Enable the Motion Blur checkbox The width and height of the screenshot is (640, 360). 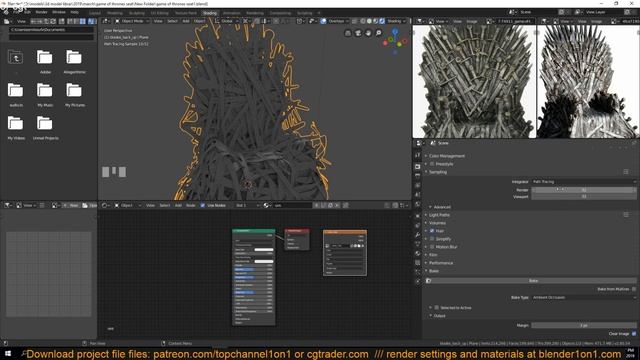click(432, 247)
